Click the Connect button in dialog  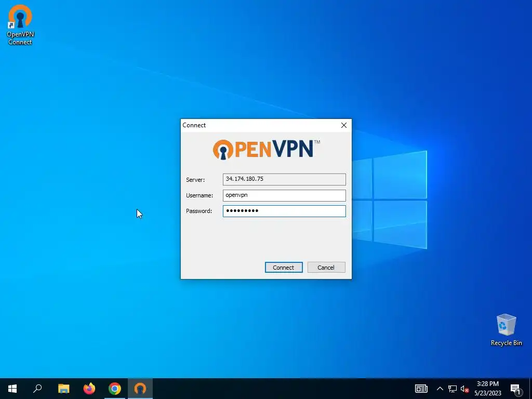[284, 268]
